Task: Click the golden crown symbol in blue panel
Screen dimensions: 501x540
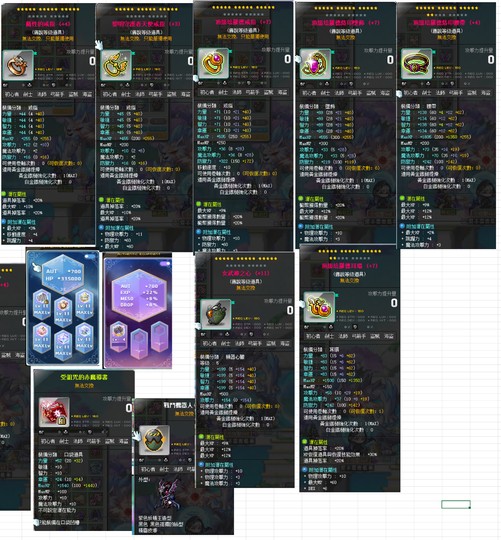Action: coord(84,304)
